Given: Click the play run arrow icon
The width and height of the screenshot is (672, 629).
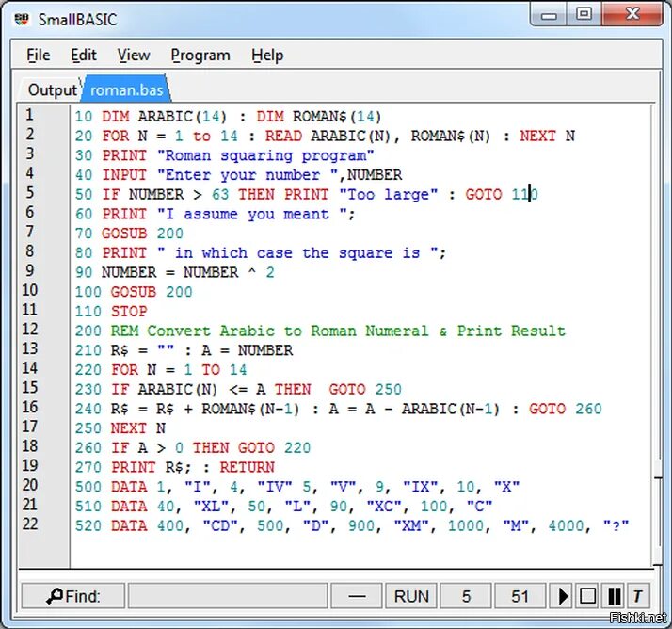Looking at the screenshot, I should point(562,595).
